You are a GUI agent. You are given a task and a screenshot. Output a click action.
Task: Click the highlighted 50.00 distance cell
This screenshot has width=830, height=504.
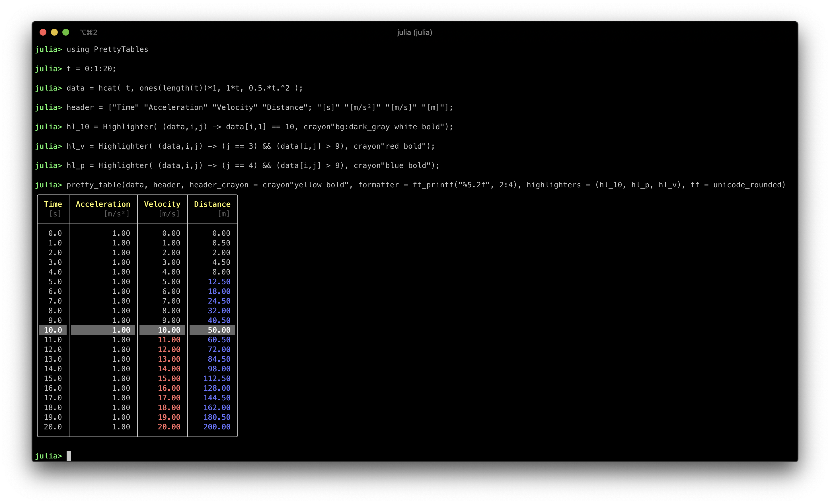tap(219, 330)
